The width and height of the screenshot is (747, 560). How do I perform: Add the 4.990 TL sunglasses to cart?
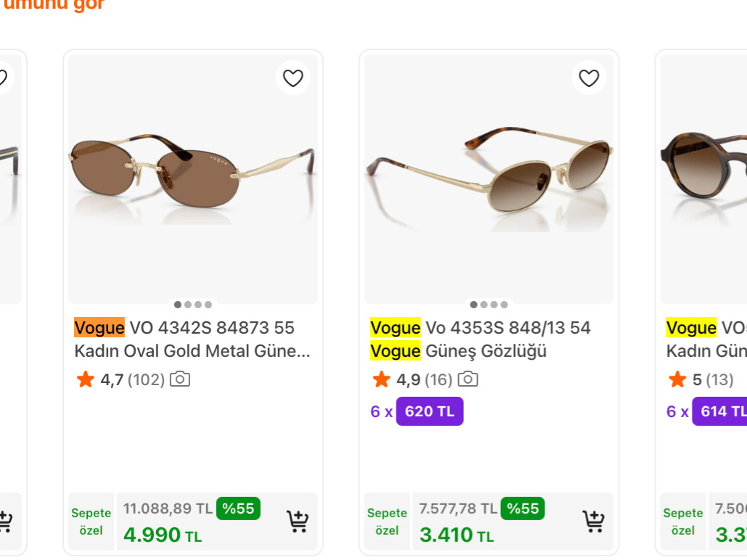[x=298, y=522]
